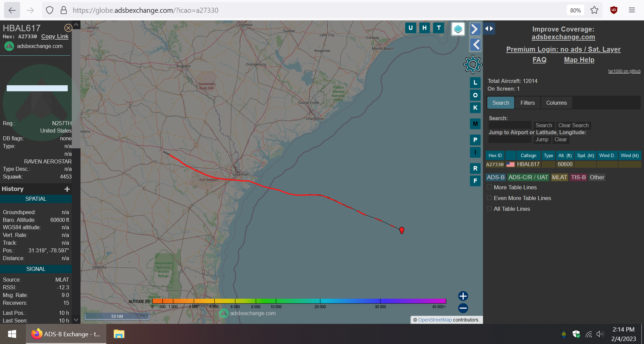This screenshot has width=644, height=344.
Task: Open adsbexchange.com Improve Coverage link
Action: click(x=563, y=37)
